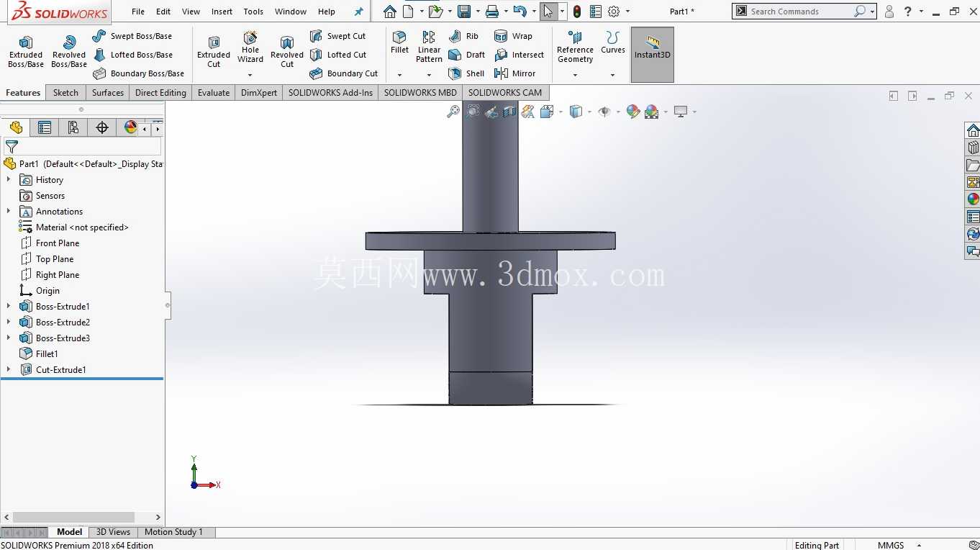Screen dimensions: 980x550
Task: Open units MMGS dropdown in status bar
Action: click(x=919, y=545)
